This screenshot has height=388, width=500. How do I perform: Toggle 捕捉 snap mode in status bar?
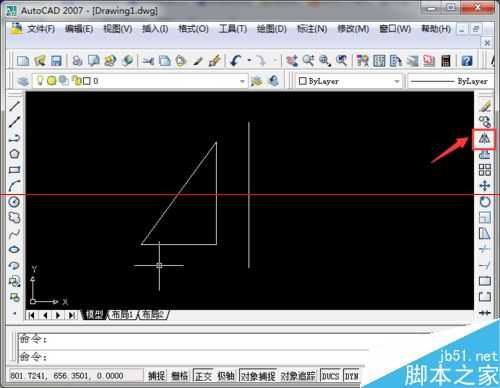(156, 376)
